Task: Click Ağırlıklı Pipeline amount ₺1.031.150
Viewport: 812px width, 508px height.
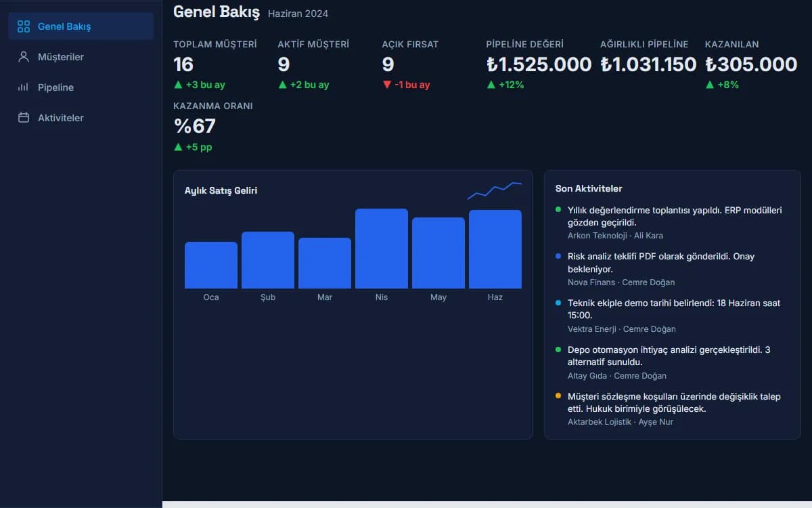Action: (x=648, y=64)
